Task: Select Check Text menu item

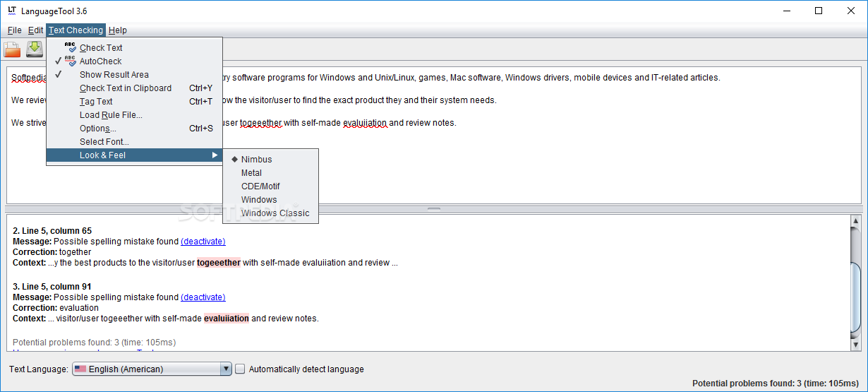Action: [134, 48]
